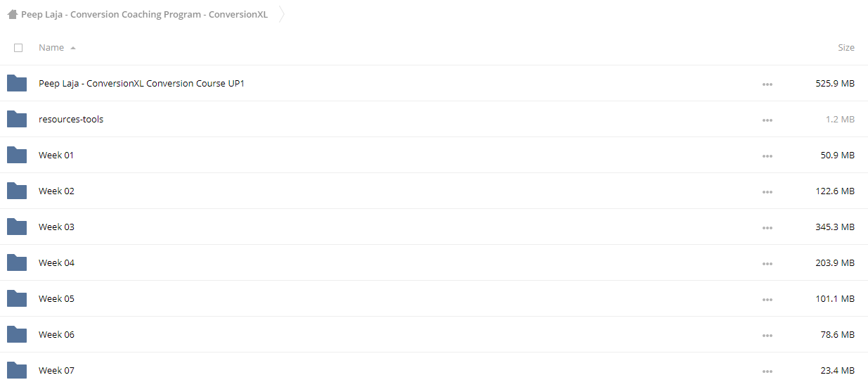Open more options for resources-tools
The image size is (868, 387).
pos(767,120)
